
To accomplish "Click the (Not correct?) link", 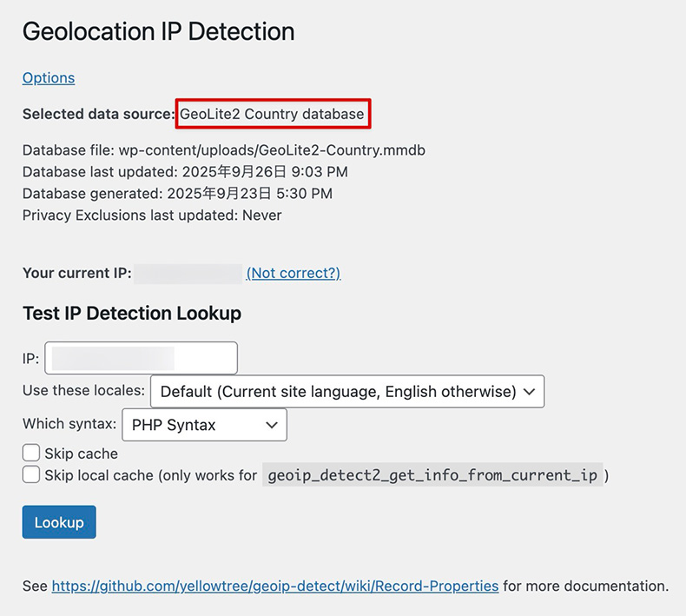I will click(294, 273).
